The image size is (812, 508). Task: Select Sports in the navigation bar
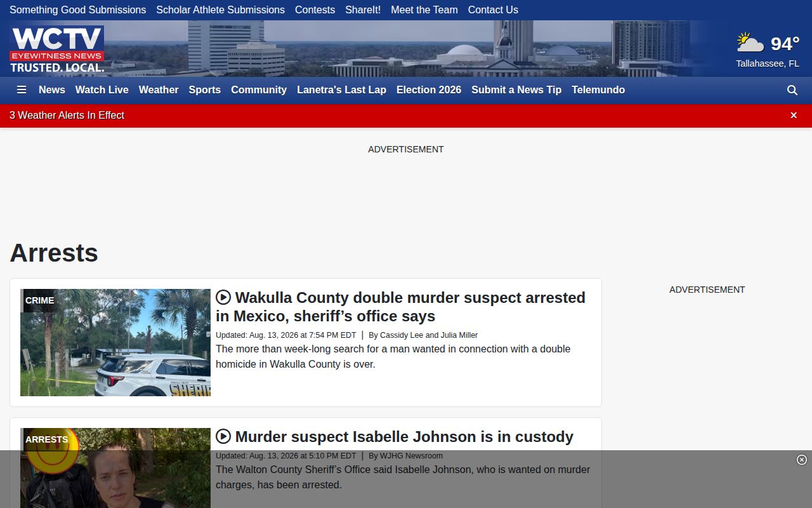point(205,90)
